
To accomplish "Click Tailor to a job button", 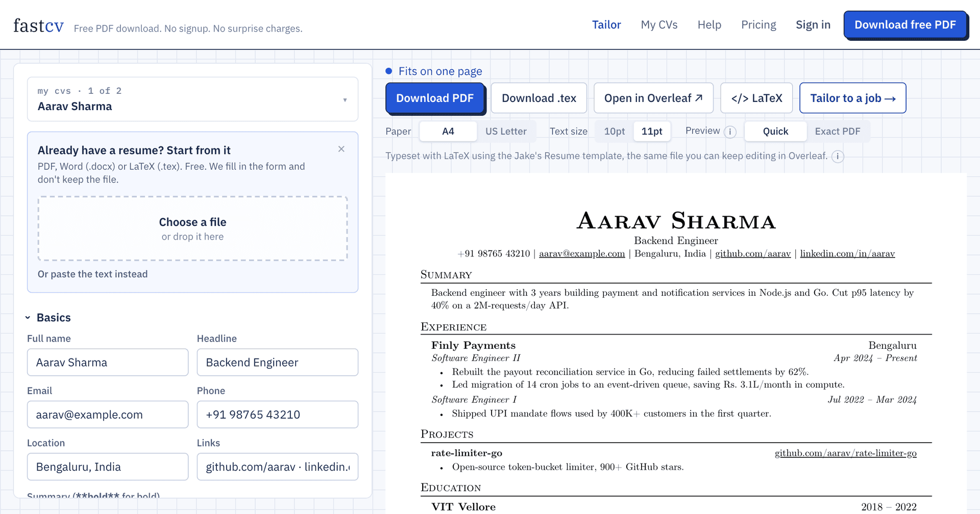I will point(852,98).
